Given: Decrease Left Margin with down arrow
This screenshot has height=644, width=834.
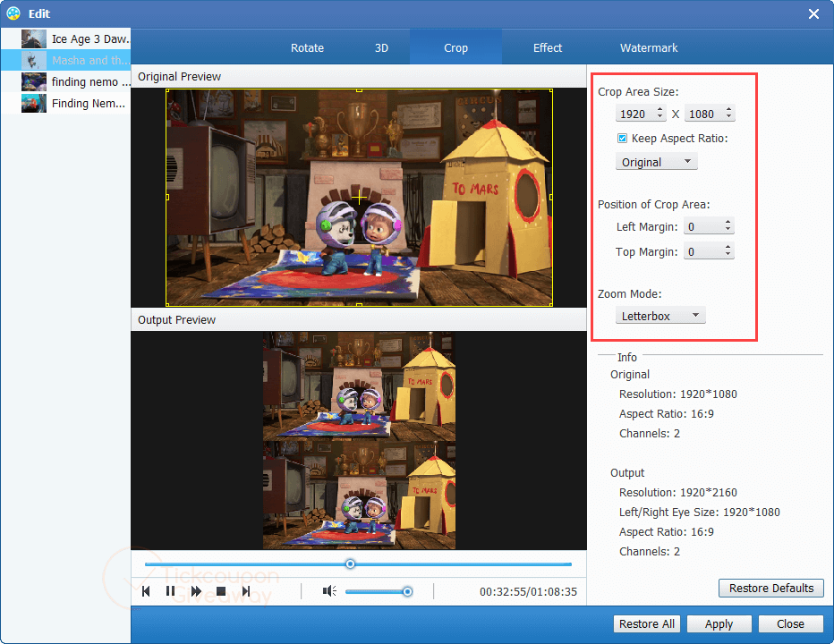Looking at the screenshot, I should 728,230.
